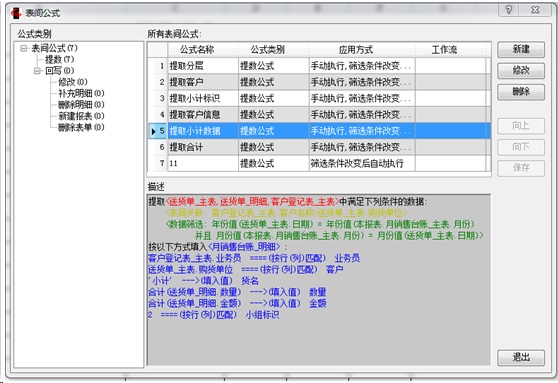558x383 pixels.
Task: Select 补充明细 (0) tree item
Action: tap(81, 94)
